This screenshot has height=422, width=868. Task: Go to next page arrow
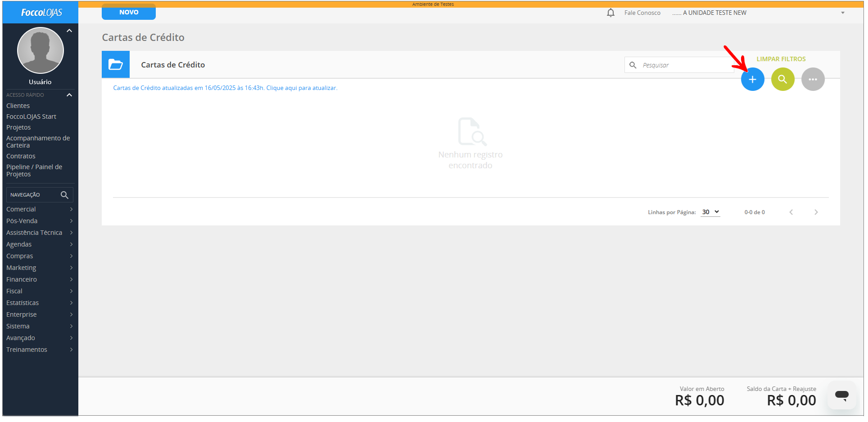pos(816,212)
